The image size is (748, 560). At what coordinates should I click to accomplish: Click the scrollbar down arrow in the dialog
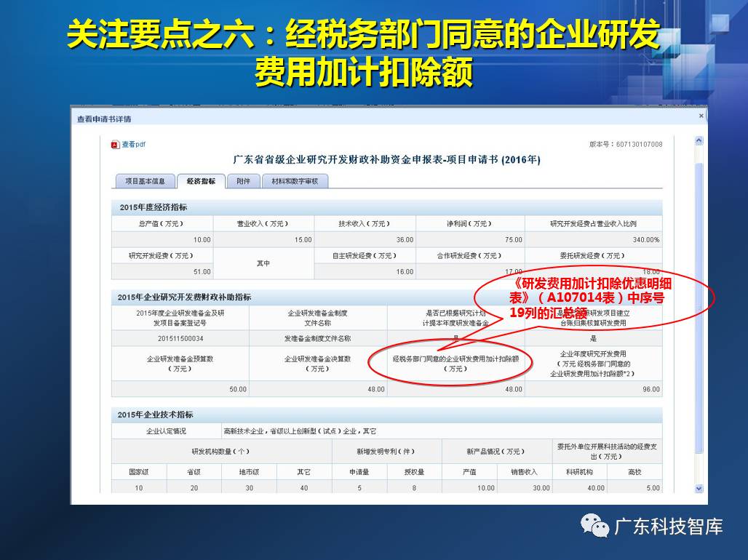[x=699, y=488]
